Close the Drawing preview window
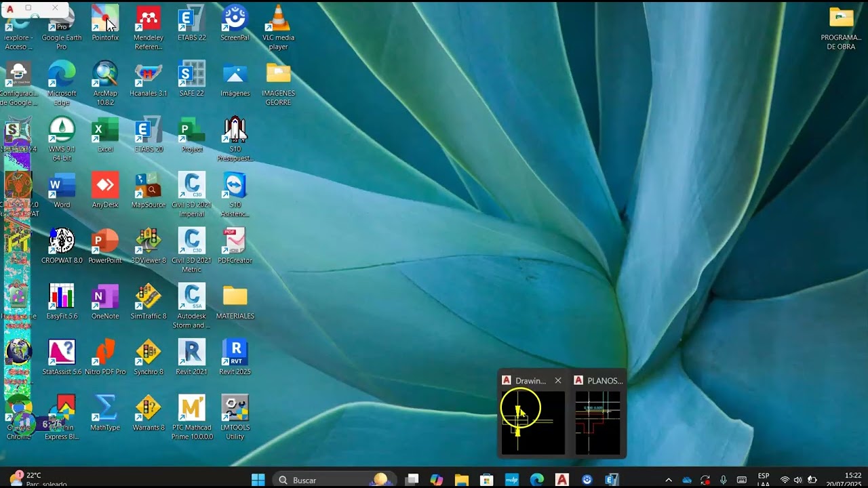This screenshot has width=868, height=488. click(558, 380)
